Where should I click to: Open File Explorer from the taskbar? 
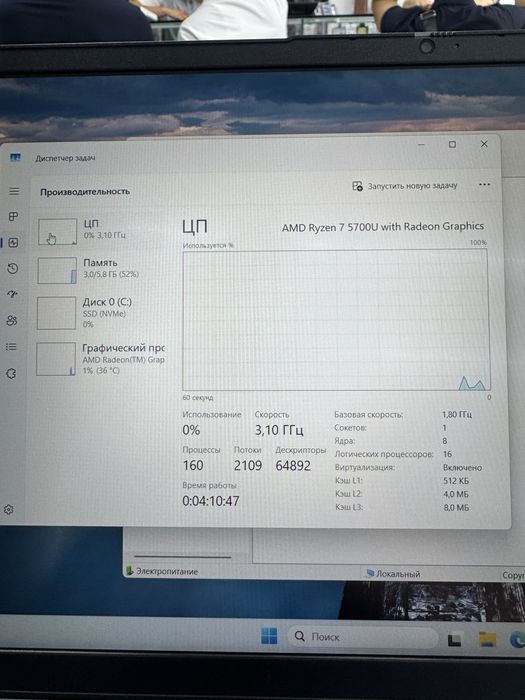(x=488, y=639)
